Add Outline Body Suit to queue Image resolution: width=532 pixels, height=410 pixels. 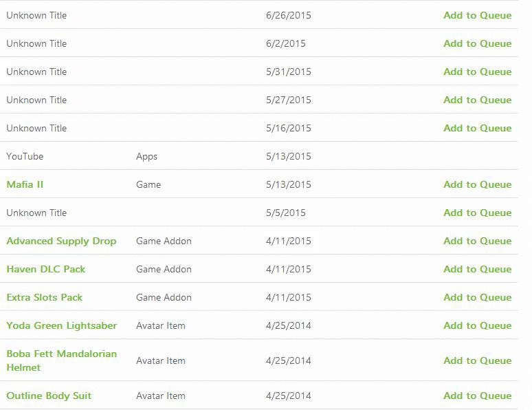pyautogui.click(x=477, y=396)
